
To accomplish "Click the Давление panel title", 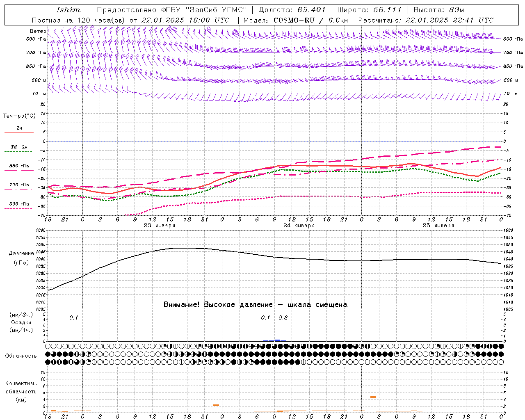I will 21,253.
